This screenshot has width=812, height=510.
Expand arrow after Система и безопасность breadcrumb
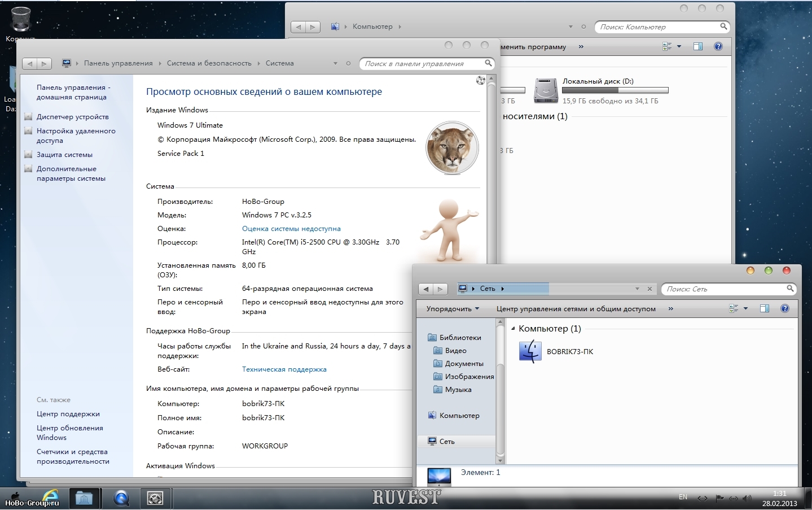click(259, 63)
